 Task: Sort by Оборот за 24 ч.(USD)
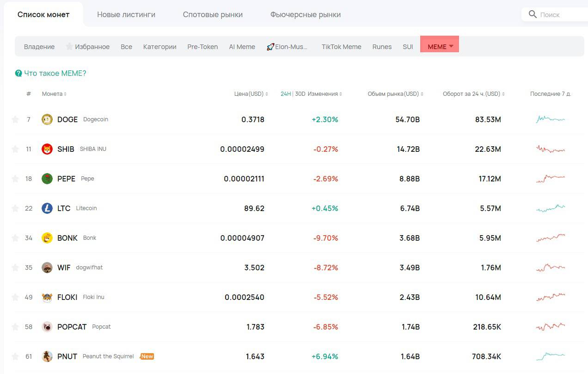coord(474,94)
